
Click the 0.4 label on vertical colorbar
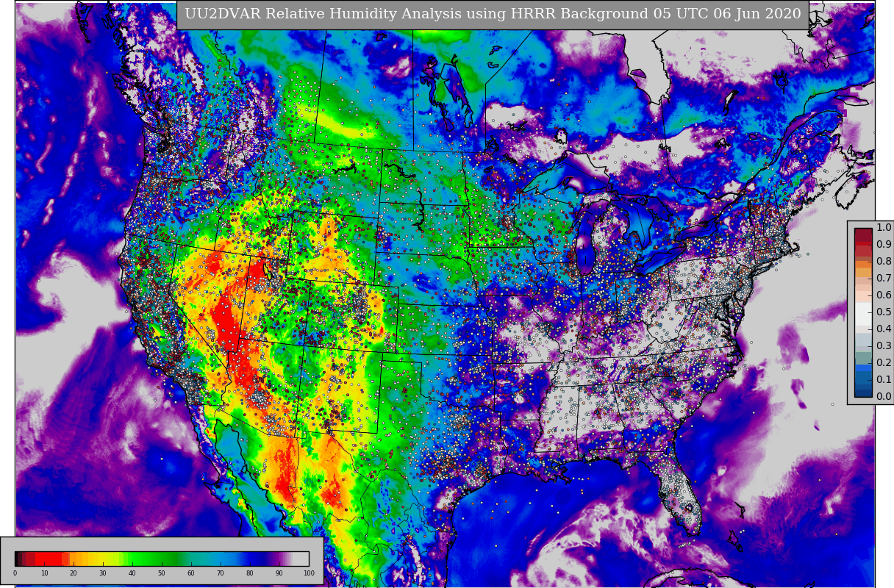coord(884,329)
